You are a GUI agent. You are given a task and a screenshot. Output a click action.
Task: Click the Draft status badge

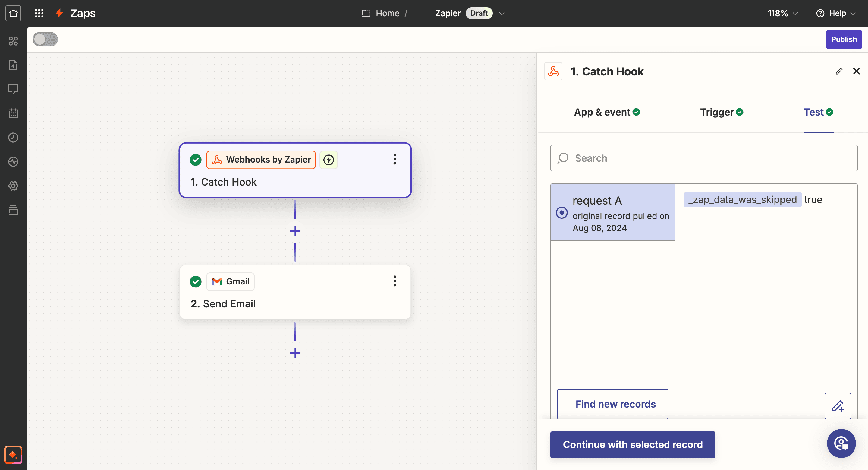pyautogui.click(x=479, y=13)
